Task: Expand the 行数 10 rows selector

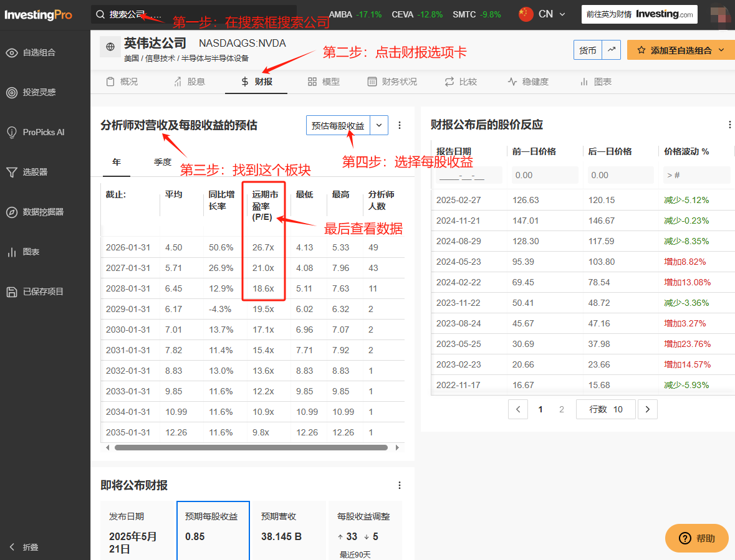Action: pyautogui.click(x=605, y=409)
